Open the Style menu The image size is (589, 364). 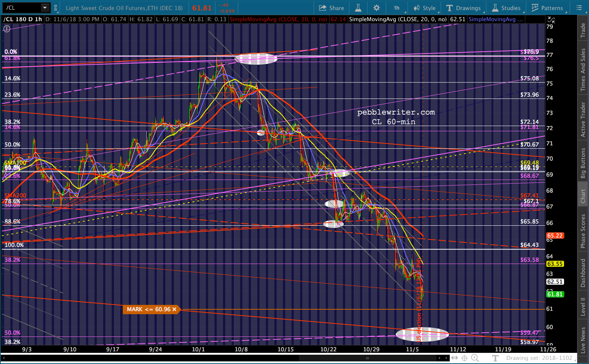pyautogui.click(x=425, y=8)
